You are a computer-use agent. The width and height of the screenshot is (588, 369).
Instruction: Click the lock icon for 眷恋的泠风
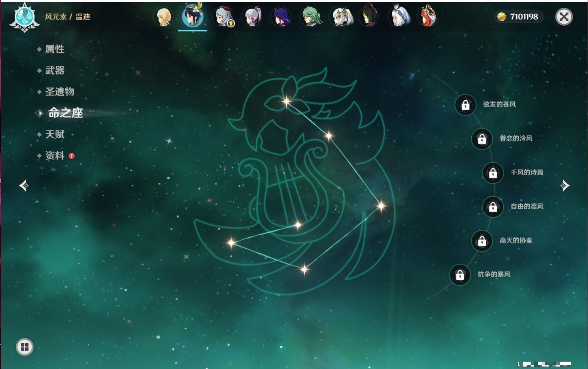482,139
